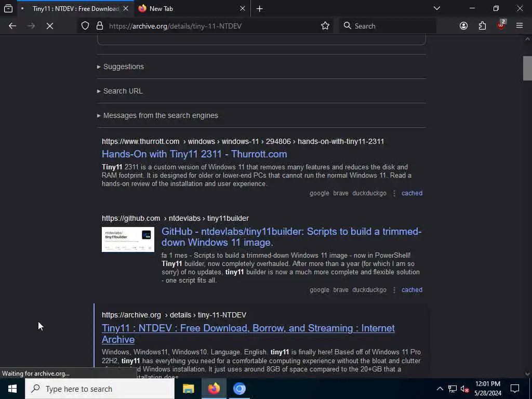This screenshot has height=399, width=532.
Task: Open Hands-On with Tiny11 2311 result
Action: pyautogui.click(x=194, y=154)
